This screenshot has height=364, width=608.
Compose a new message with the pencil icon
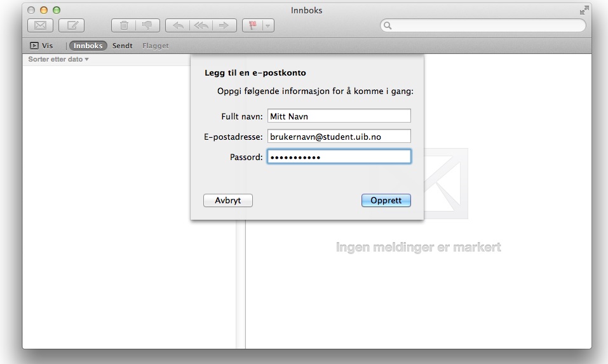72,25
